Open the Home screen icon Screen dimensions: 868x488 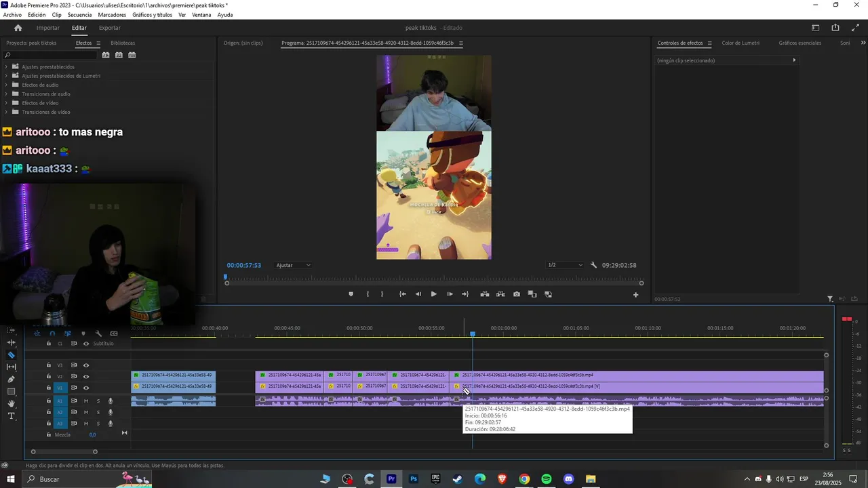(18, 28)
